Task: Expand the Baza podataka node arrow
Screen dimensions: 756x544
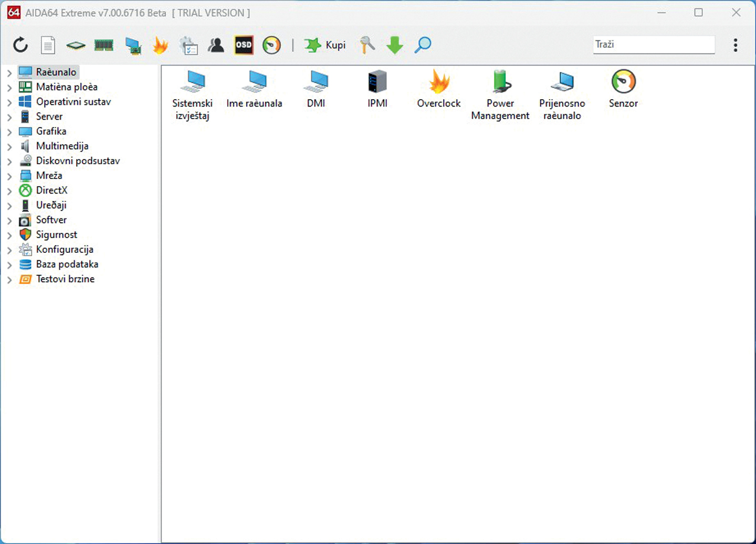Action: pos(9,265)
